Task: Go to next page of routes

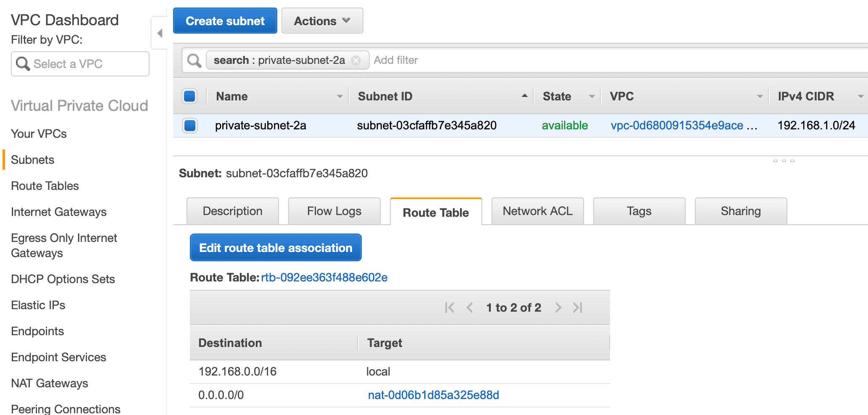Action: pyautogui.click(x=558, y=307)
